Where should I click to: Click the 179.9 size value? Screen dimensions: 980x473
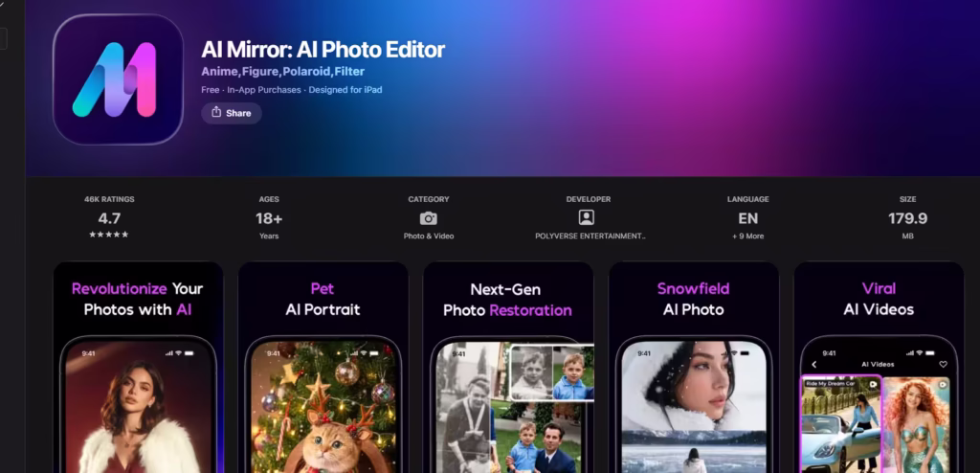907,218
